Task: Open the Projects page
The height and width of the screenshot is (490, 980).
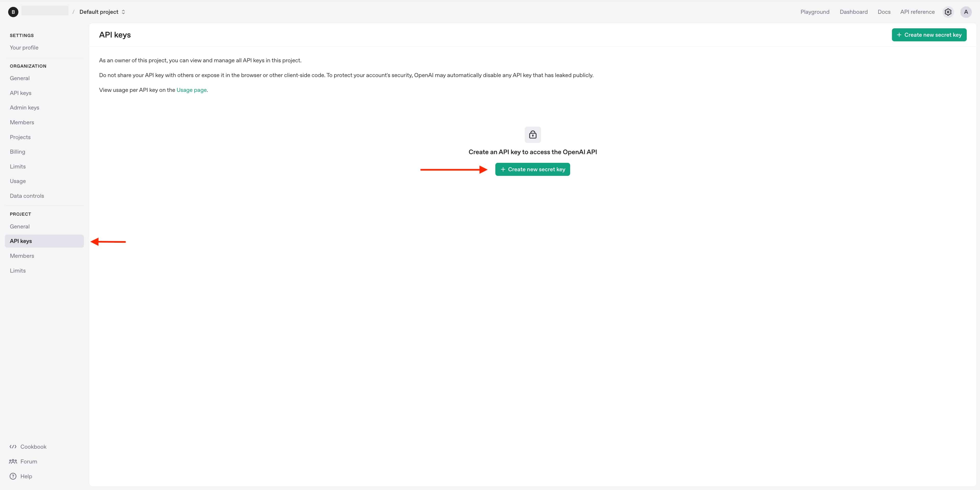Action: pos(44,137)
